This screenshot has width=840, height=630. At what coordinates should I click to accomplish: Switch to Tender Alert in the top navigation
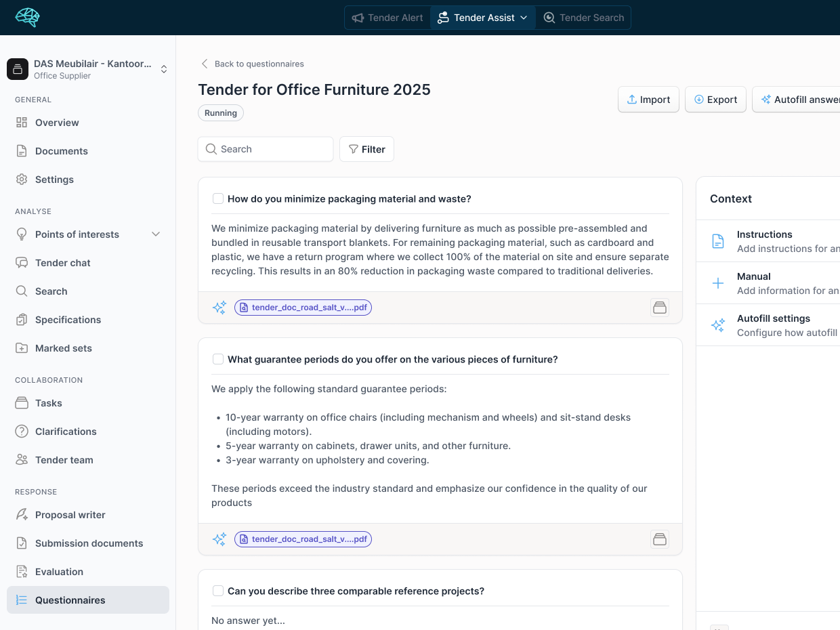[x=387, y=18]
